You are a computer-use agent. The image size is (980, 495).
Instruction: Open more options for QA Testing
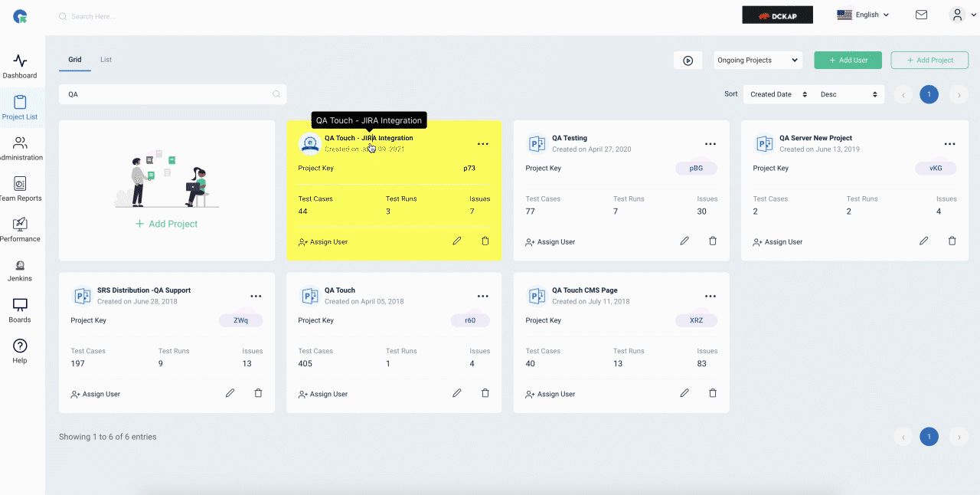(710, 144)
